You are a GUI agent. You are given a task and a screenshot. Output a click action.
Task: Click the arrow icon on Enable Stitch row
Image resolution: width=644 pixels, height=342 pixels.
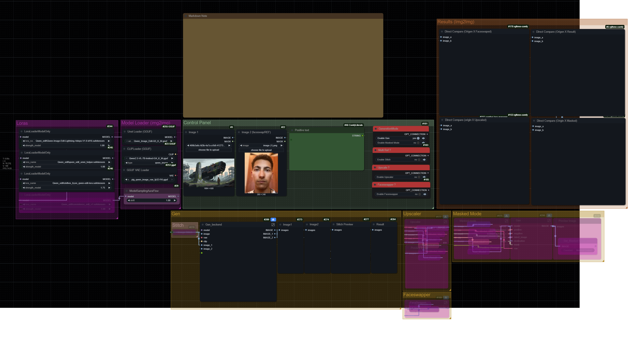coord(424,160)
